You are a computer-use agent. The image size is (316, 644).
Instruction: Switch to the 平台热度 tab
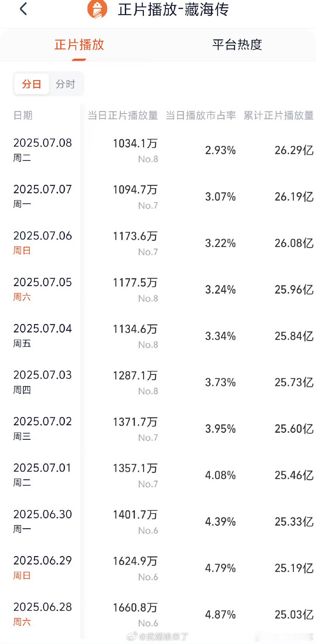click(x=237, y=45)
